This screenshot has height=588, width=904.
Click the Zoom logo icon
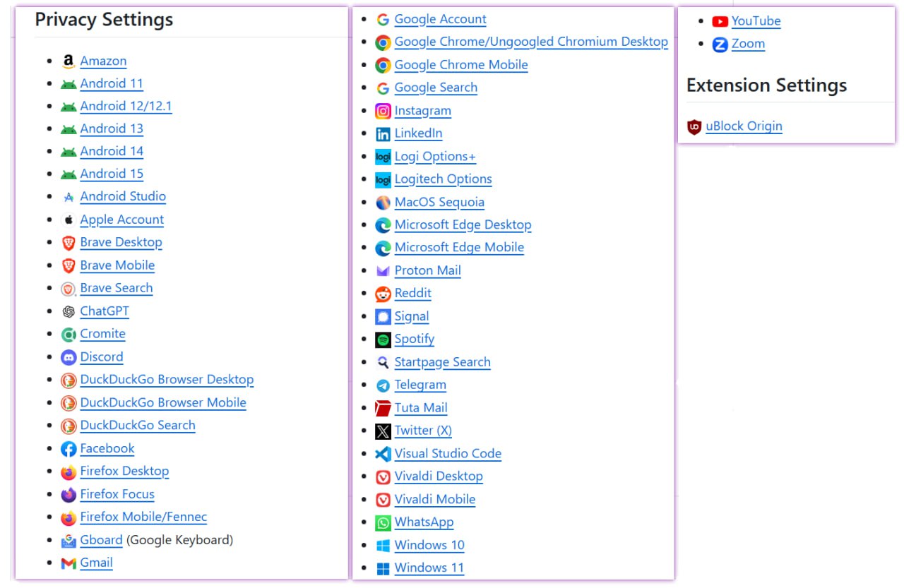pyautogui.click(x=720, y=44)
